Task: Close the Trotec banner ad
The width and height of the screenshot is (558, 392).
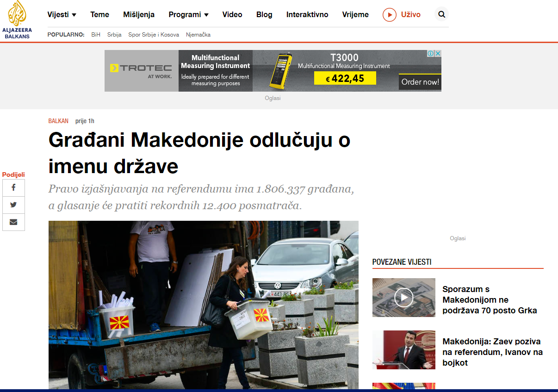Action: (x=438, y=54)
